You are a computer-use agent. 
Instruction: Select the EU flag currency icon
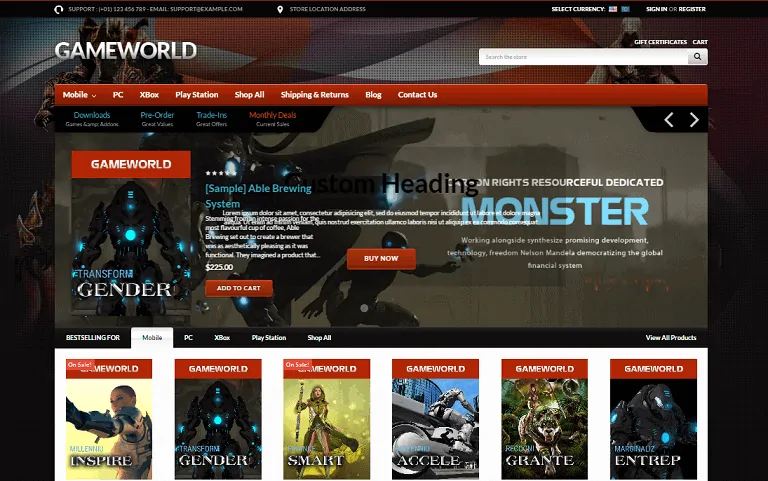[x=625, y=9]
